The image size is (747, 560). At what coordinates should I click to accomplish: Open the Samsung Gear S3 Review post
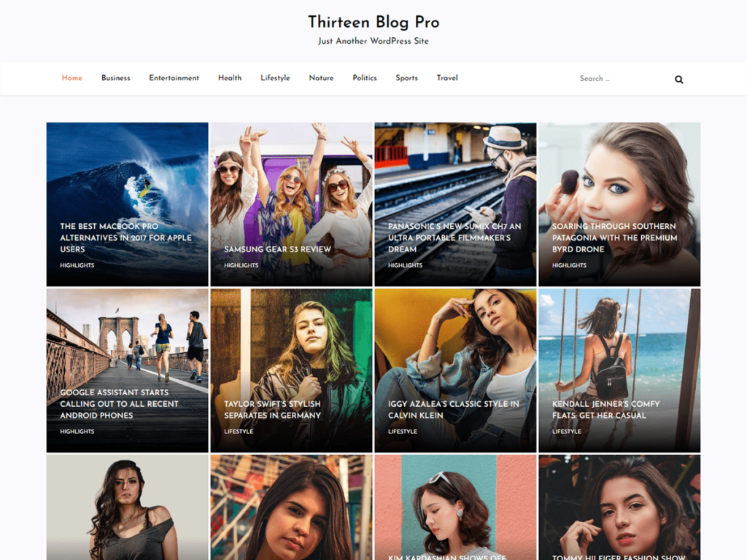(x=277, y=249)
